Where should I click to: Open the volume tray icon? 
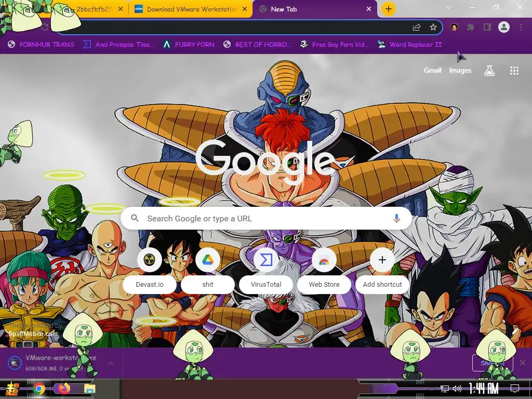457,389
